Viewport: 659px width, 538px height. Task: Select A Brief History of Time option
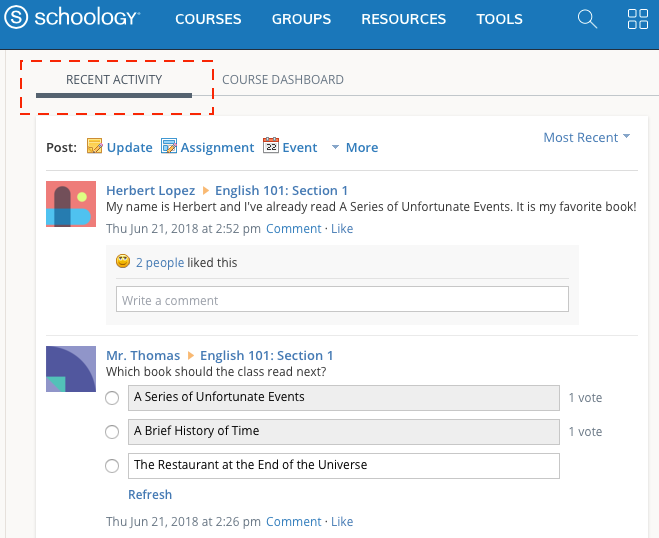click(x=112, y=432)
